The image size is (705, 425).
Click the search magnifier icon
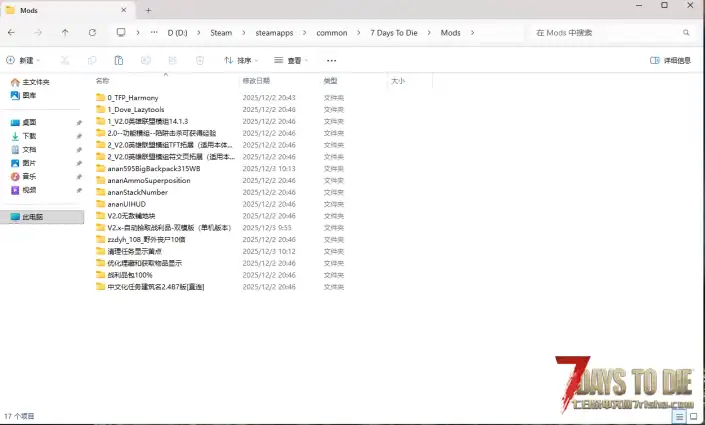[686, 32]
